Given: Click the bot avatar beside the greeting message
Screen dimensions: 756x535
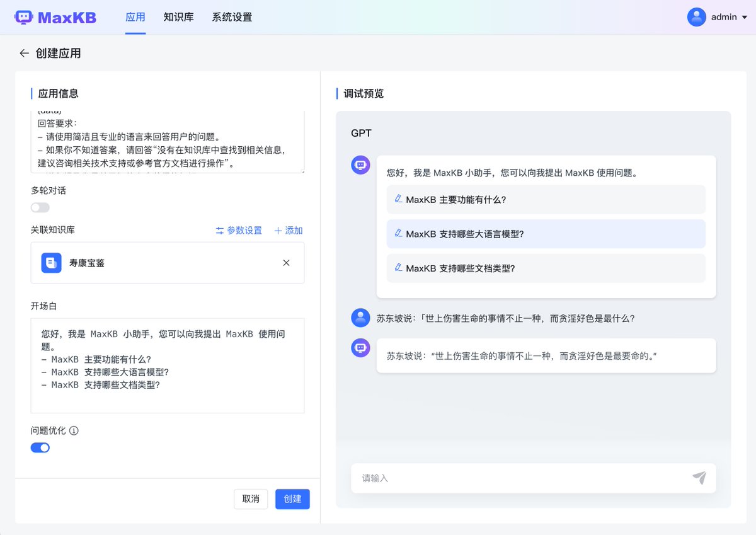Looking at the screenshot, I should [x=360, y=165].
